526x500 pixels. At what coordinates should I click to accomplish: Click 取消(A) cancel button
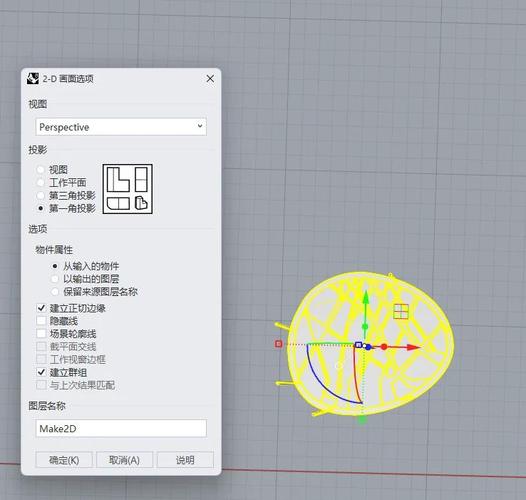(x=124, y=460)
